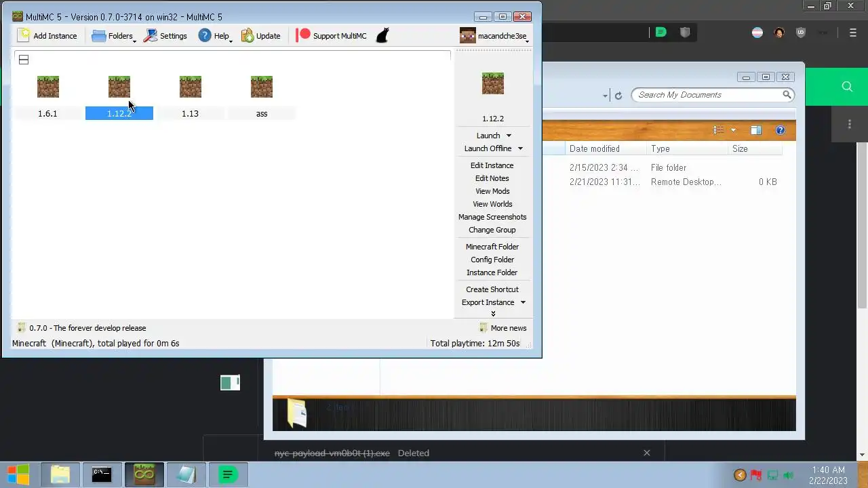Click Edit Notes

(x=492, y=178)
